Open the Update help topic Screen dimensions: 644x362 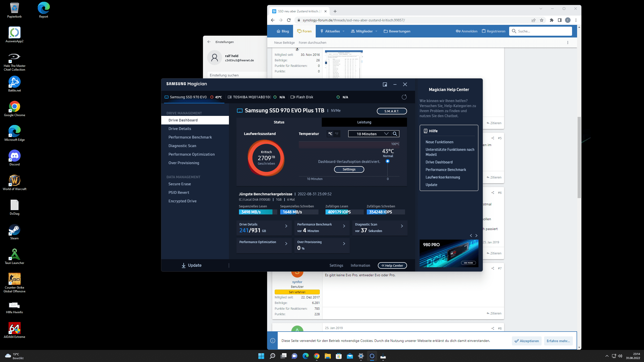click(431, 185)
